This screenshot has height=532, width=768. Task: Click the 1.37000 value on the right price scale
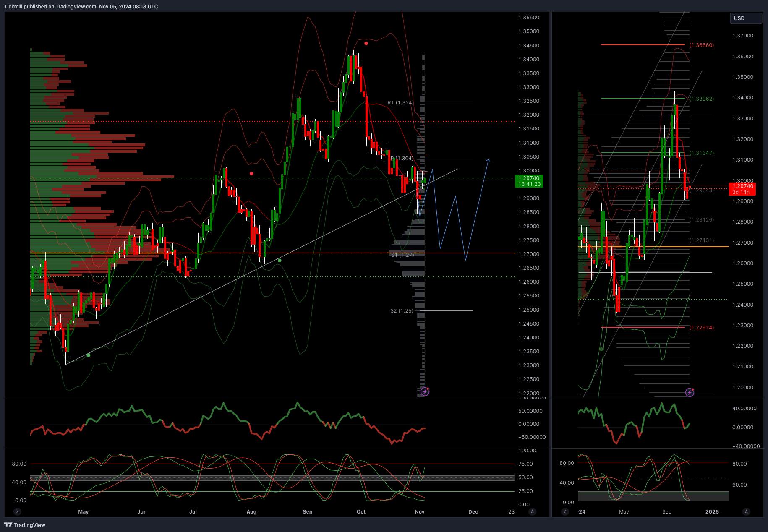(743, 36)
